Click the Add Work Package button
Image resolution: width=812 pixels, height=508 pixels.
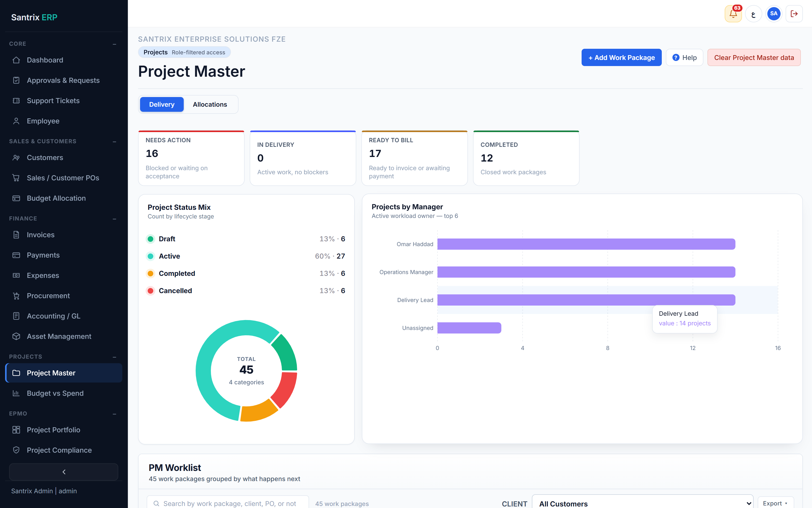(x=621, y=57)
